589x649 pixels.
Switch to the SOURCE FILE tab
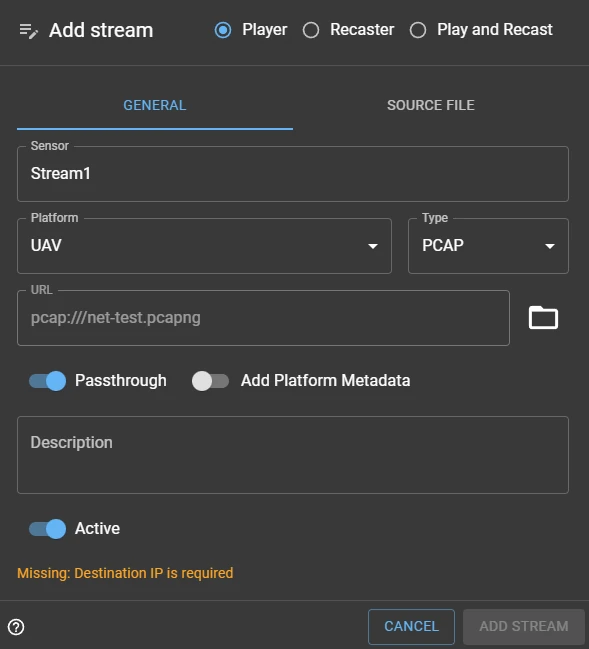pos(430,105)
